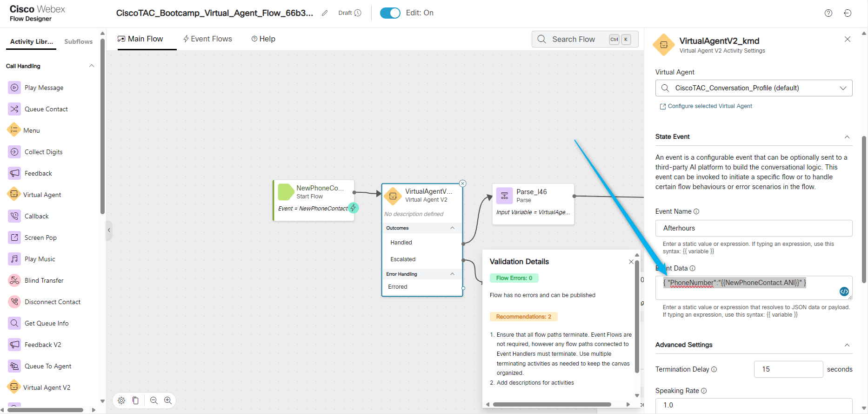Edit the Termination Delay seconds field

[788, 369]
